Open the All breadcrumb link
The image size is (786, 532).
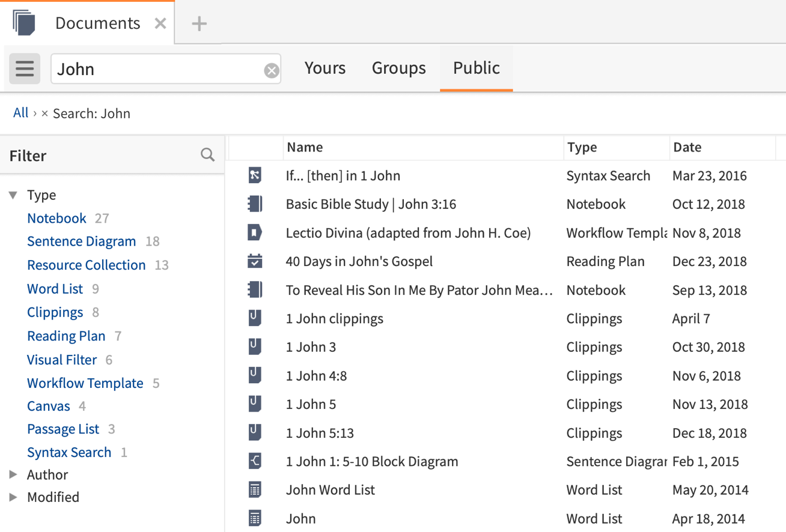(20, 112)
